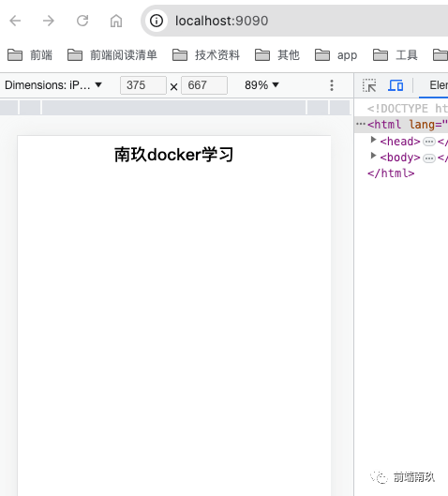Open the 技术资料 bookmarks folder
Screen dimensions: 448x496
tap(206, 55)
